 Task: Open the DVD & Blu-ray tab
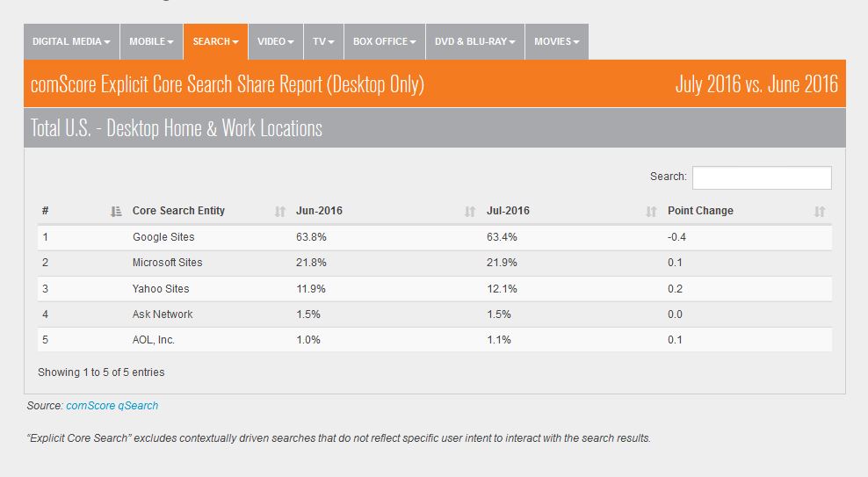pyautogui.click(x=474, y=41)
